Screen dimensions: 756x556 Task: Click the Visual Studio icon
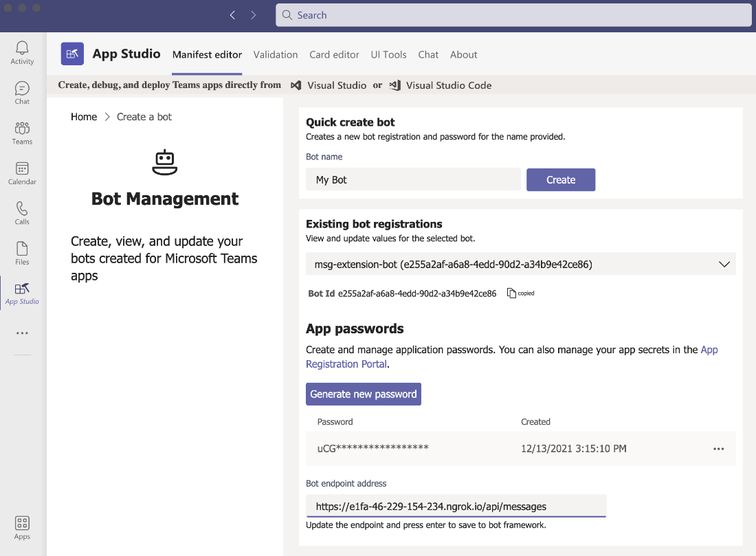tap(296, 85)
